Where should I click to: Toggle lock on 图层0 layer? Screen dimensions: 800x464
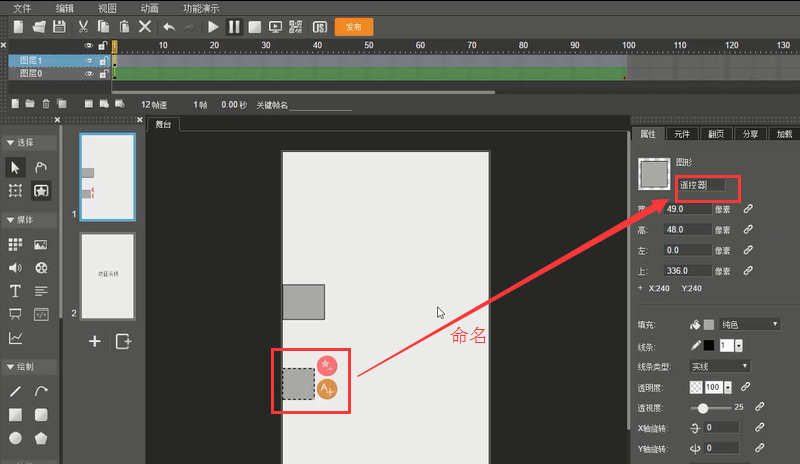point(104,74)
